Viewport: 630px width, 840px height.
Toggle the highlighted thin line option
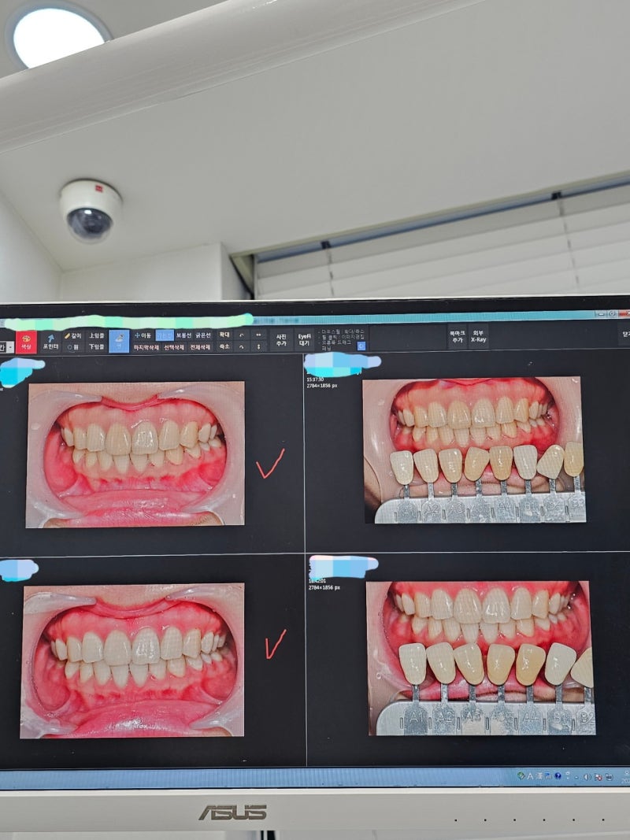tap(165, 335)
